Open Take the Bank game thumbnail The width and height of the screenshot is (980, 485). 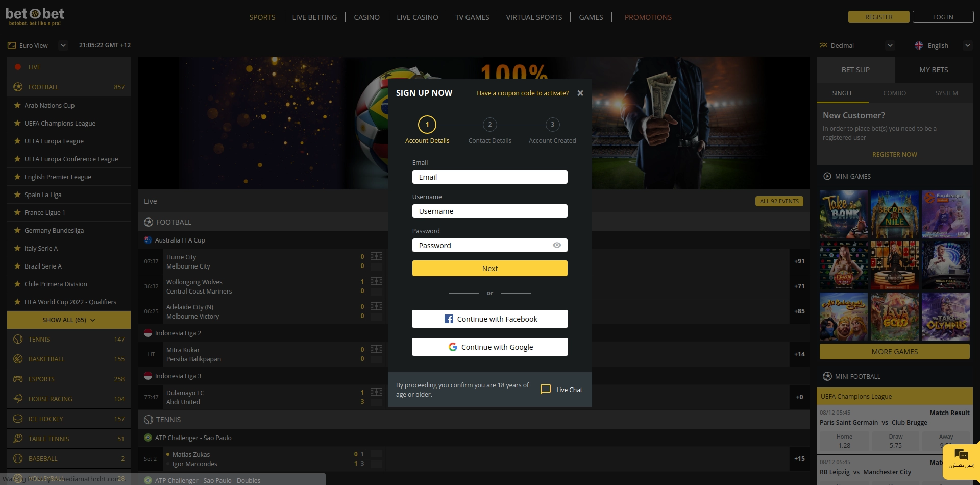844,214
